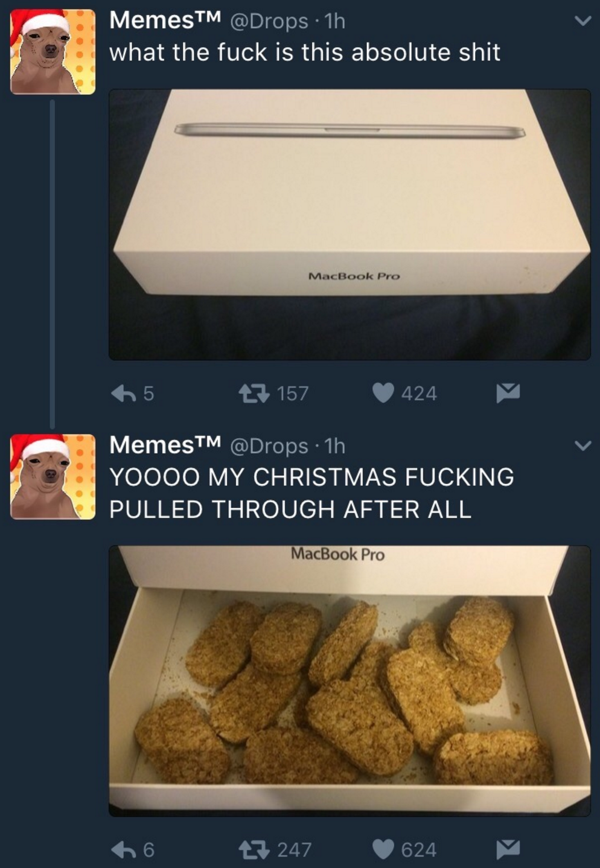Screen dimensions: 600x868
Task: Click the reply count of 5
Action: click(148, 392)
